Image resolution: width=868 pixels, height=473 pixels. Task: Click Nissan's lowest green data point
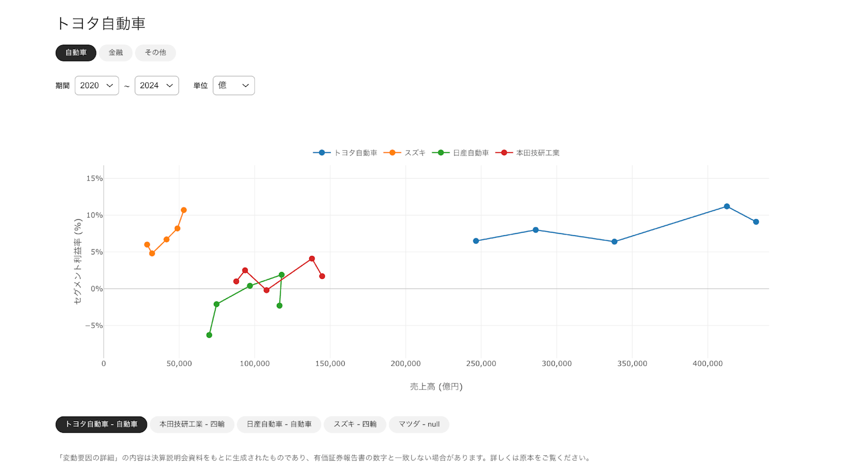coord(209,335)
